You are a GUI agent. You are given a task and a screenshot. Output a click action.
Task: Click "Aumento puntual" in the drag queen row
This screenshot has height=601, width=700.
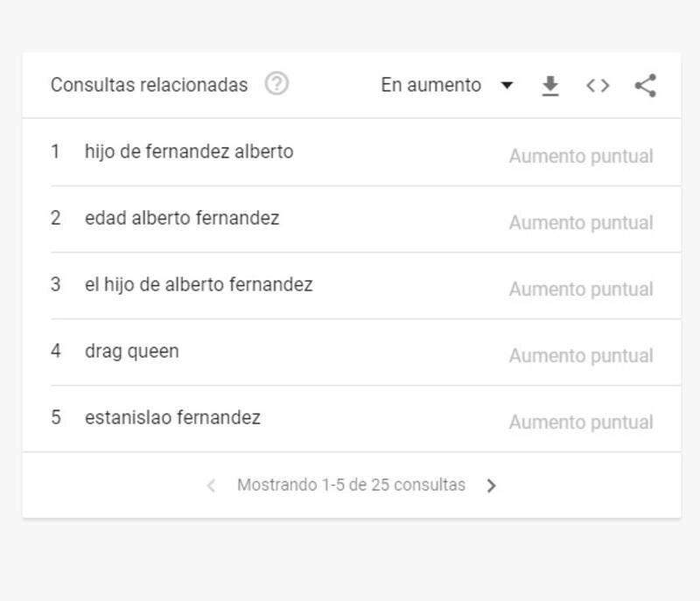coord(581,356)
